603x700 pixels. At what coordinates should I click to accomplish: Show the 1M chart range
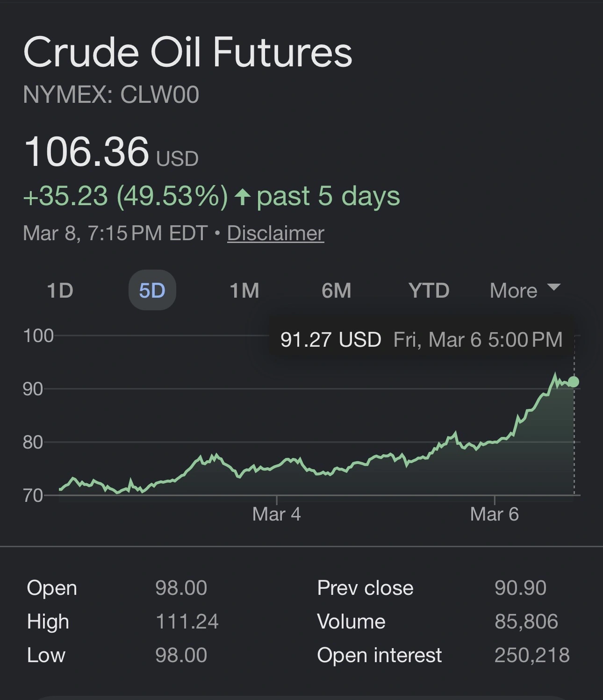coord(244,290)
